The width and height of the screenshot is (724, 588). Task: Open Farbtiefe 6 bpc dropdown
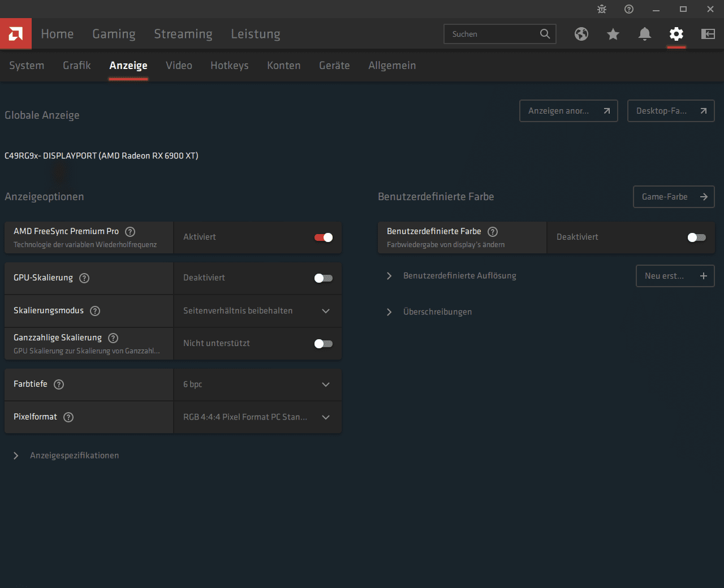click(x=258, y=384)
